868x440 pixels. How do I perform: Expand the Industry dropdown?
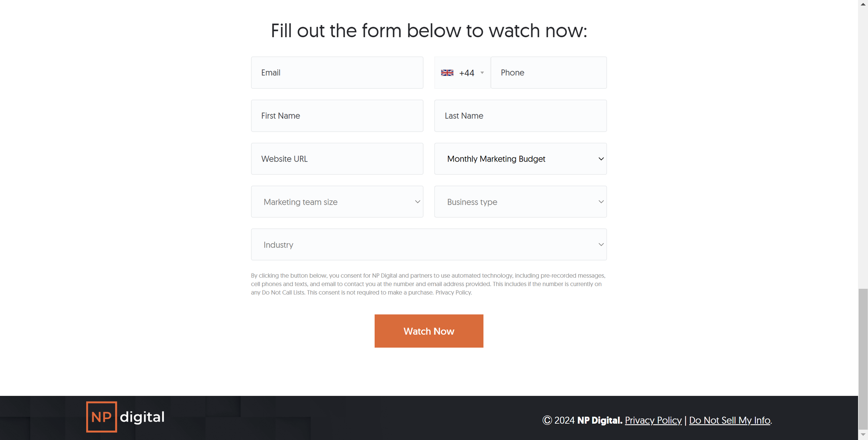[x=429, y=244]
